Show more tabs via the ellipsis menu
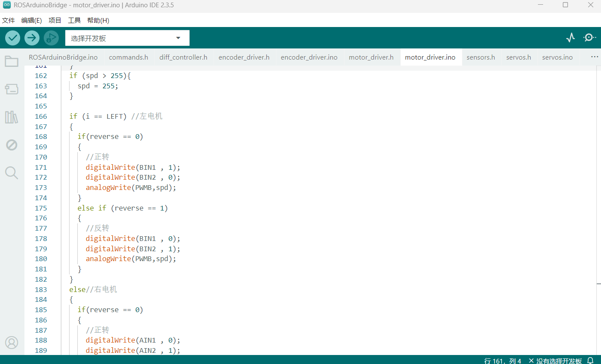The height and width of the screenshot is (364, 601). 594,57
